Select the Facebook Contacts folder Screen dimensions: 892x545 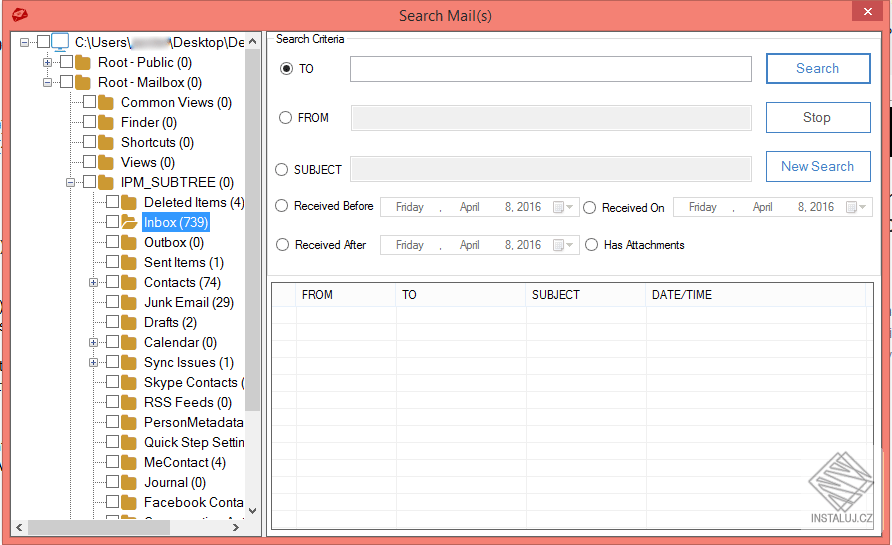point(193,502)
